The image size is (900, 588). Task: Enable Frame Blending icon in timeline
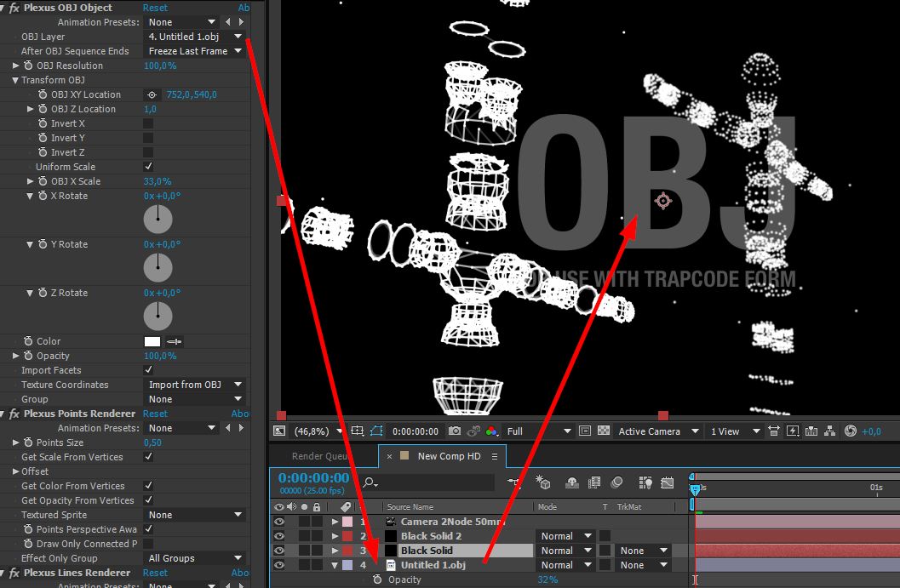(594, 483)
